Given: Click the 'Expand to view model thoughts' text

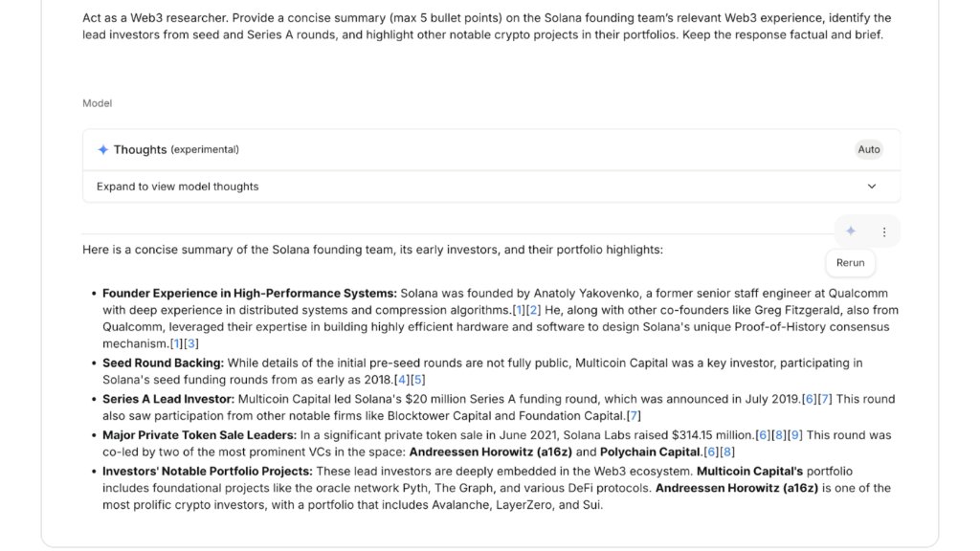Looking at the screenshot, I should [178, 187].
